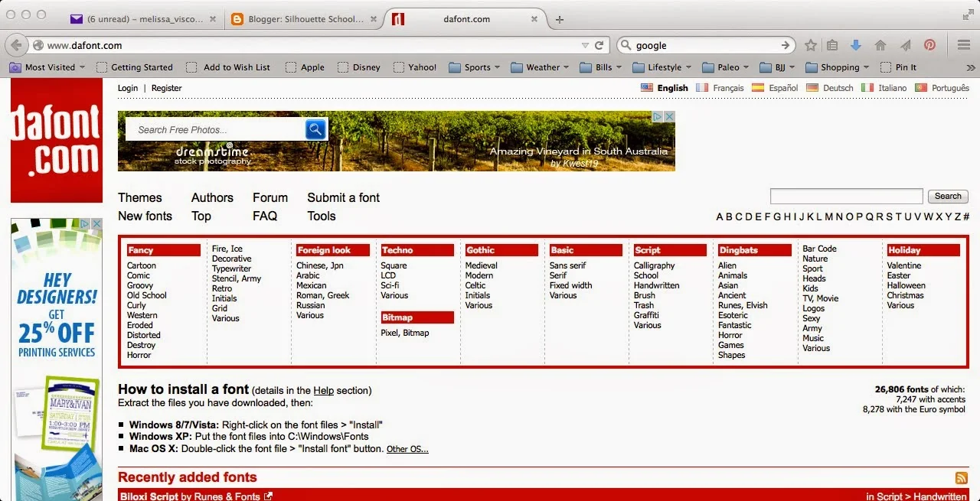Image resolution: width=980 pixels, height=501 pixels.
Task: Switch to Blogger Silhouette School tab
Action: point(304,19)
